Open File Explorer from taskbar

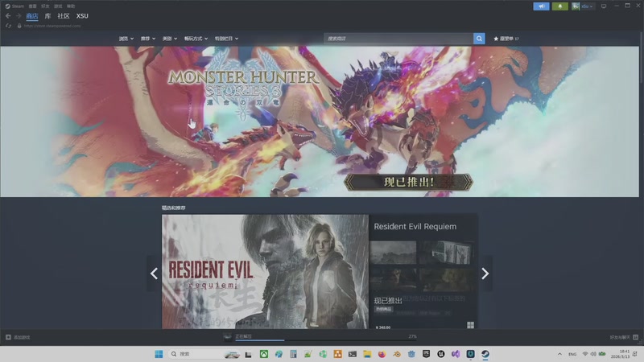pyautogui.click(x=367, y=354)
